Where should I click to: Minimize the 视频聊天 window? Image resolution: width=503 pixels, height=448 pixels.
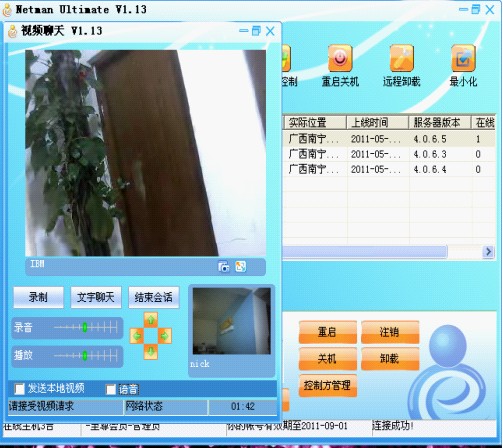244,31
